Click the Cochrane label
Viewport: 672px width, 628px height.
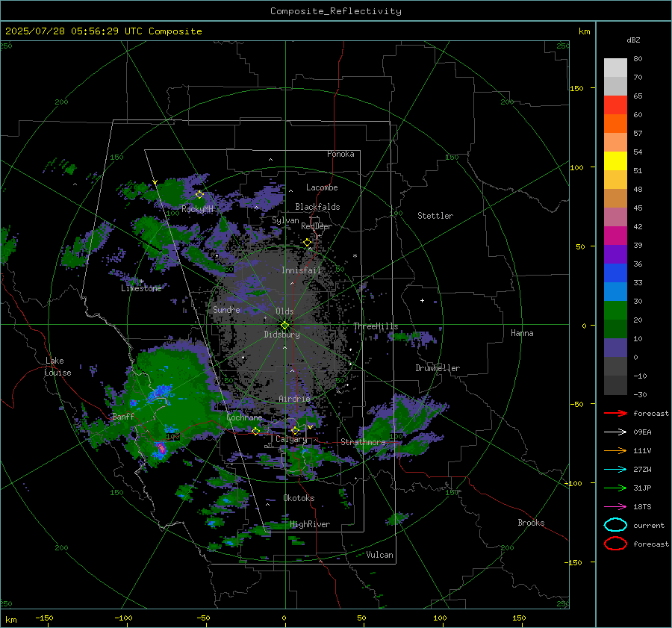(x=244, y=417)
